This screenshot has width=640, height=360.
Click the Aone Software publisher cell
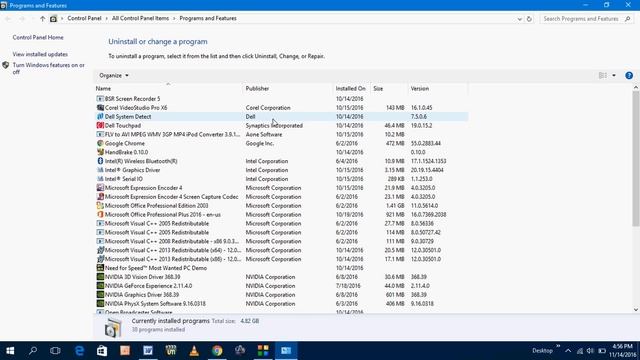coord(264,135)
